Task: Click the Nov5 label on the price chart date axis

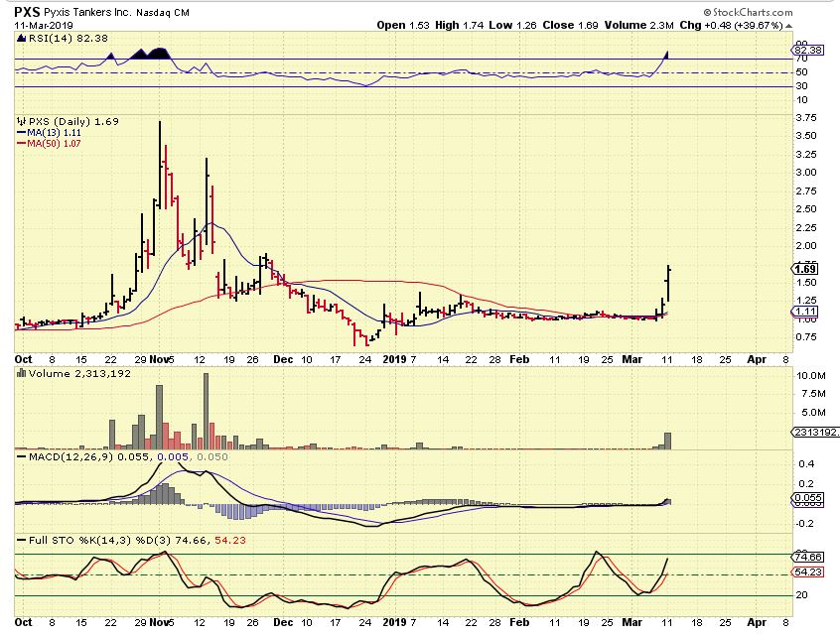Action: (162, 360)
